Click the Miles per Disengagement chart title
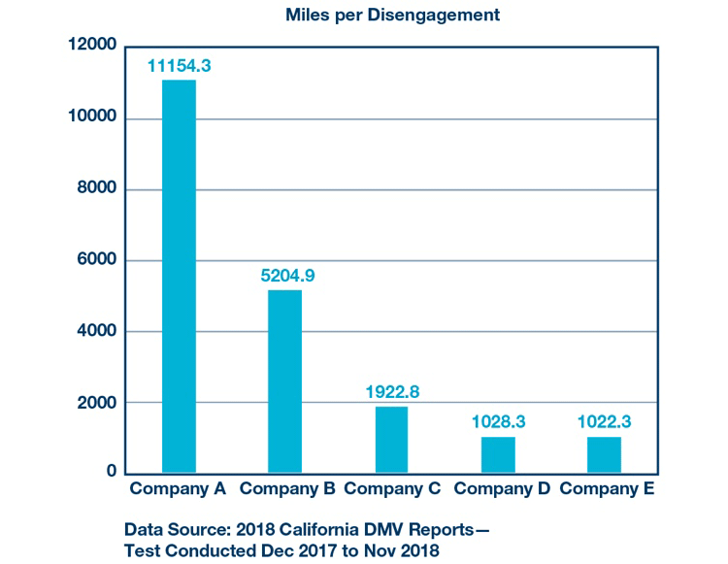 point(392,15)
